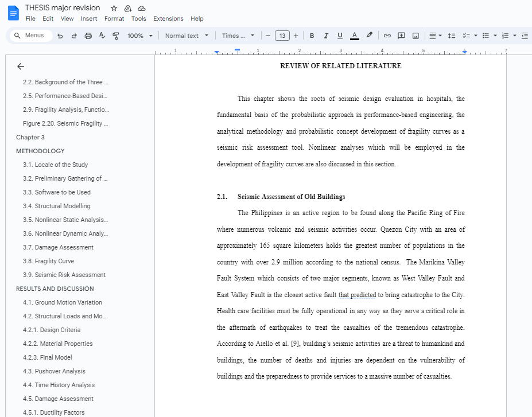
Task: Add a comment from the toolbar
Action: 401,36
